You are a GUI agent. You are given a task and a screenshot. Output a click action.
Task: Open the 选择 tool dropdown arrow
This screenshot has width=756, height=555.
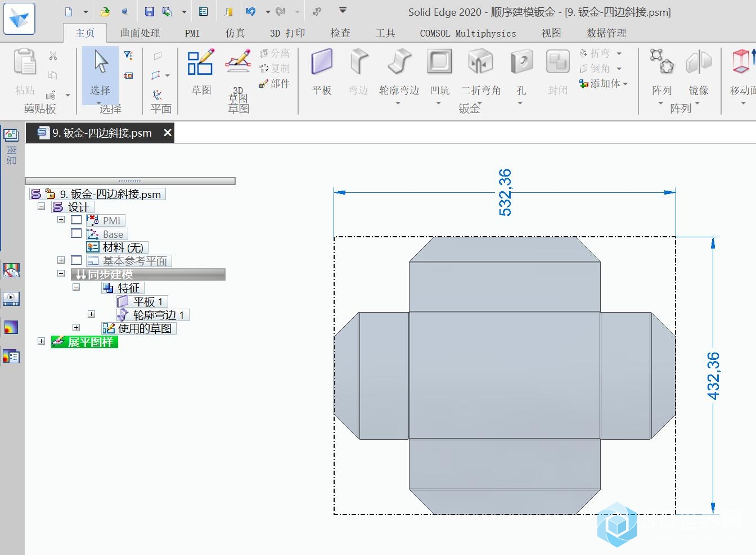click(100, 103)
